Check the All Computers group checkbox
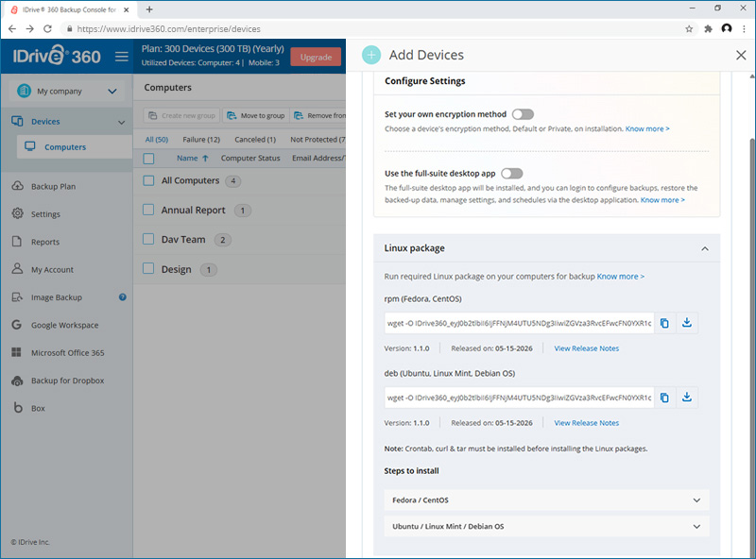 click(x=148, y=180)
